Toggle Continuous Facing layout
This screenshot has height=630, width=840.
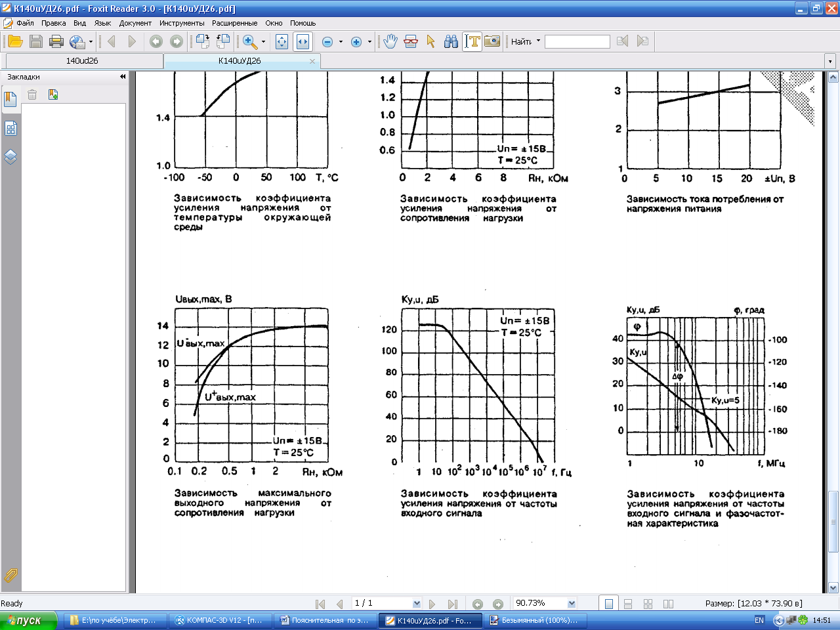click(x=669, y=604)
